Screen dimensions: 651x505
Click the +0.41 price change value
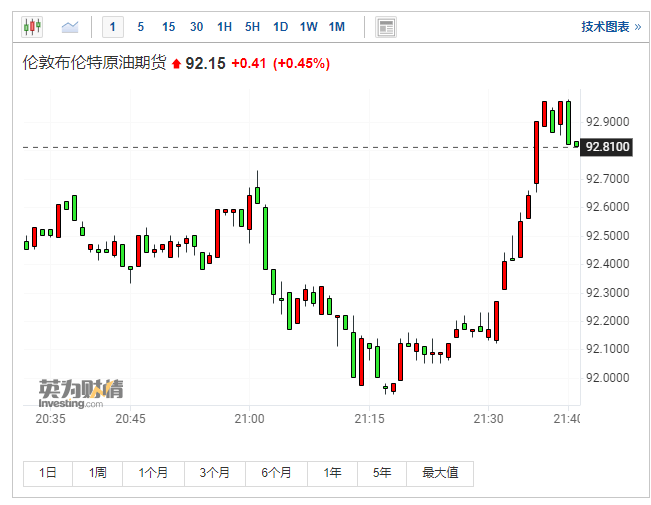tap(248, 64)
